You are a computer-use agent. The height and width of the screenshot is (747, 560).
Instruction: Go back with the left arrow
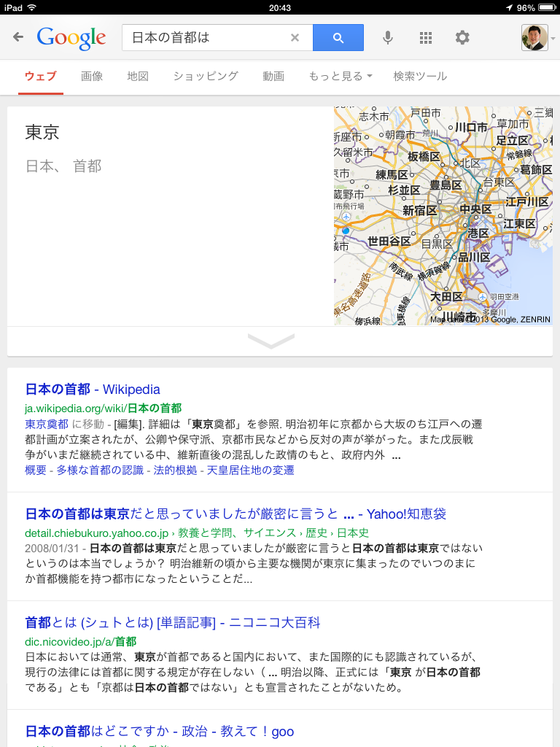tap(18, 37)
